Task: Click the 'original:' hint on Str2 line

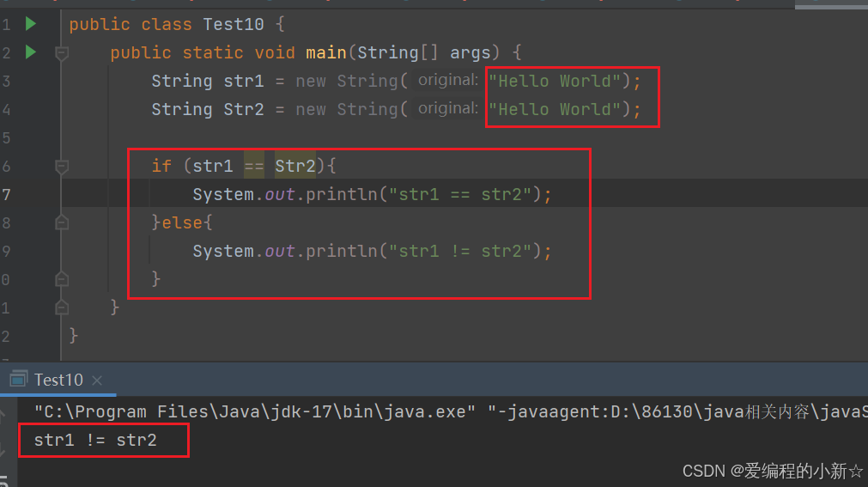Action: coord(448,108)
